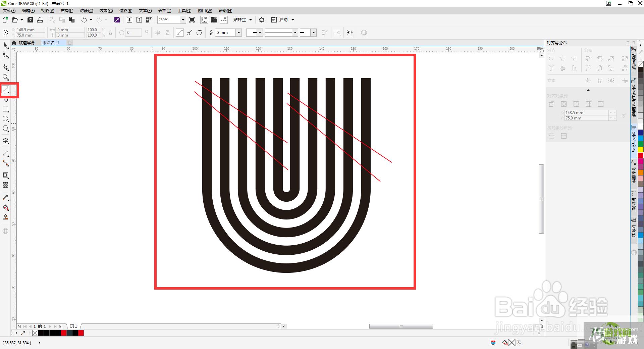Select the Ellipse tool
Screen dimensions: 644x349
6,119
